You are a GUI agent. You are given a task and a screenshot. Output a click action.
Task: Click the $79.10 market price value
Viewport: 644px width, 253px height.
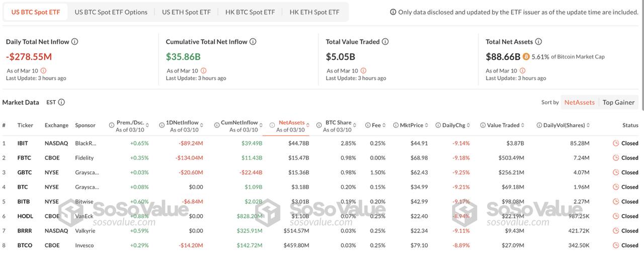[x=419, y=245]
